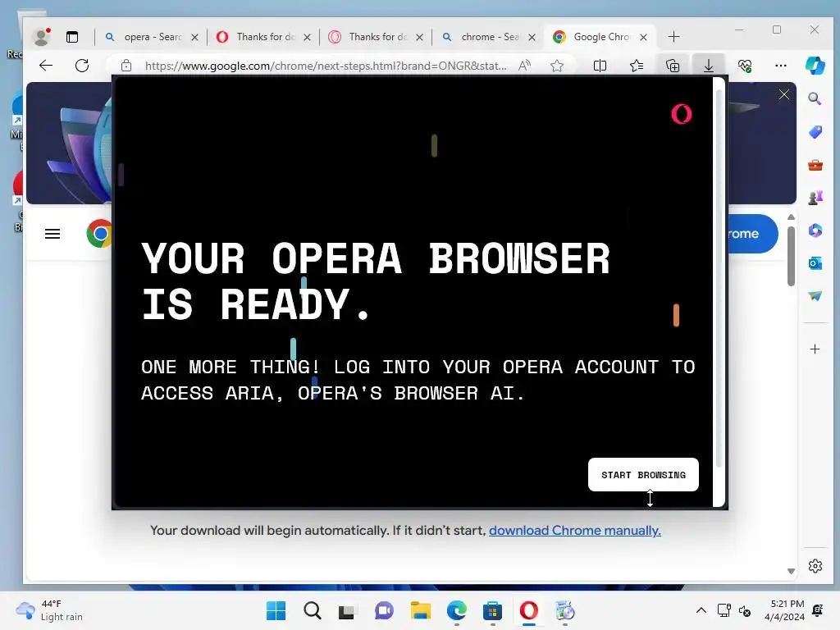840x630 pixels.
Task: Open clock and date 5:21 PM
Action: click(784, 610)
